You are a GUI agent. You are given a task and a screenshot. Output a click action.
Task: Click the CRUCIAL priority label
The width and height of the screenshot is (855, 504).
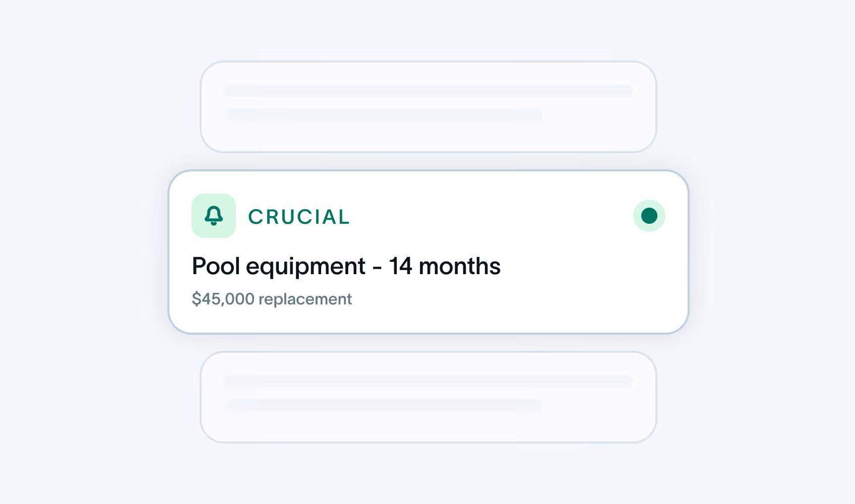[299, 217]
